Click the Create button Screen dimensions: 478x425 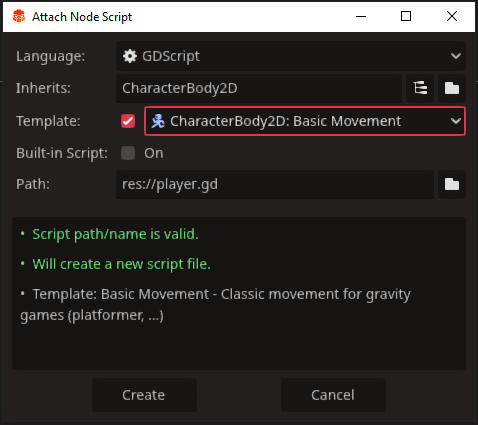(x=144, y=395)
